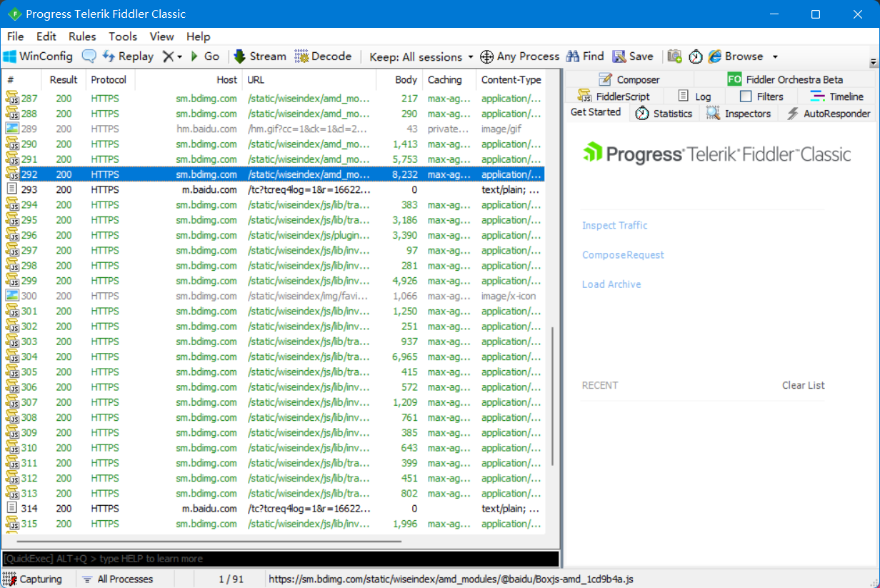Switch to the Log tab

[694, 96]
